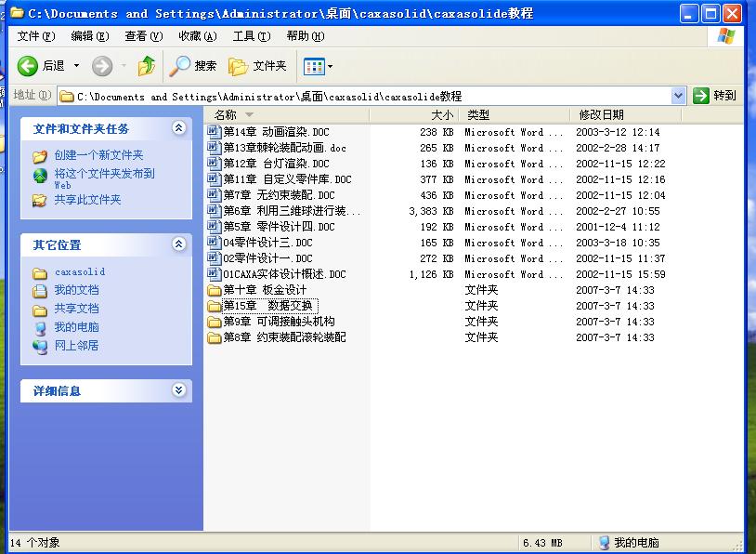Screen dimensions: 756x554
Task: Select folder icon of 第15章 数据交换
Action: [x=214, y=306]
